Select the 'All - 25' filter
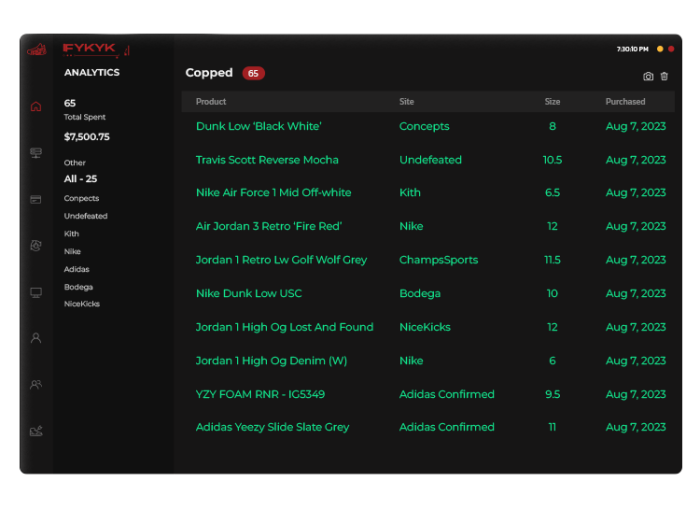This screenshot has height=510, width=700. point(80,179)
